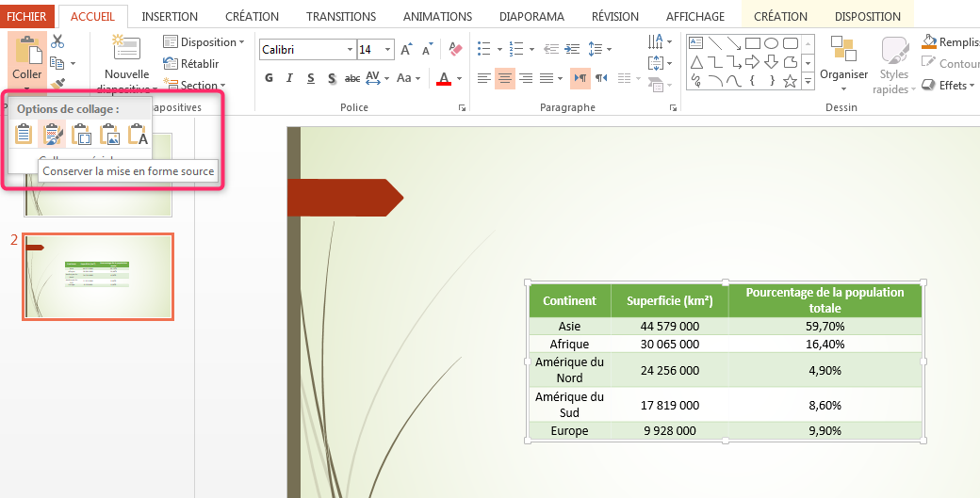Increase the font size with A-up icon
The width and height of the screenshot is (980, 498).
tap(406, 49)
